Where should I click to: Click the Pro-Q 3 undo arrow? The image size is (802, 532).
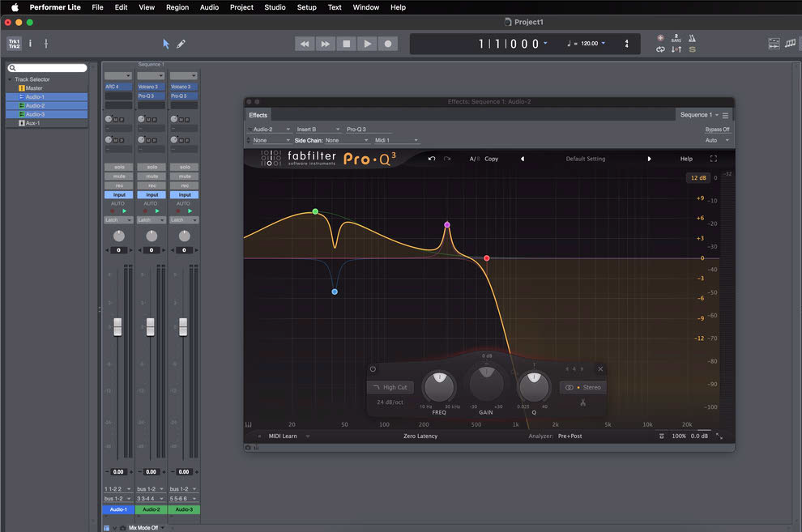432,159
